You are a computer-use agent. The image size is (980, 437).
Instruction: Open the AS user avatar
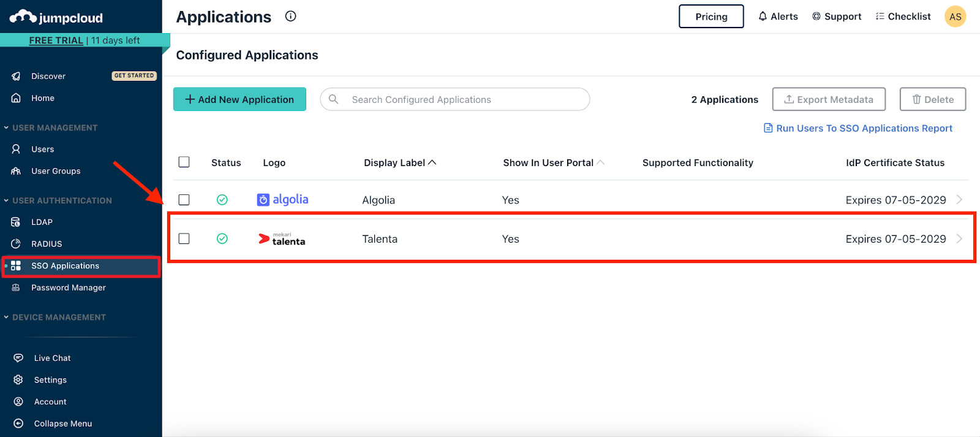956,17
